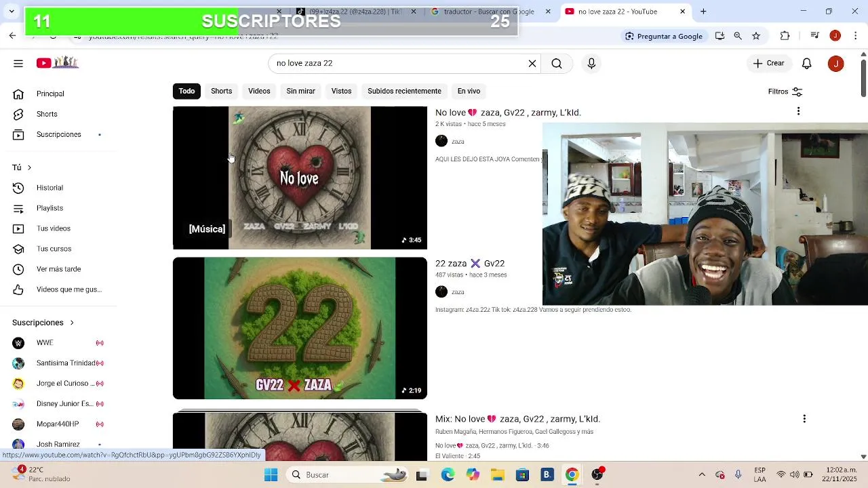Open the Mopar440HP subscription channel
The width and height of the screenshot is (868, 488).
click(58, 424)
